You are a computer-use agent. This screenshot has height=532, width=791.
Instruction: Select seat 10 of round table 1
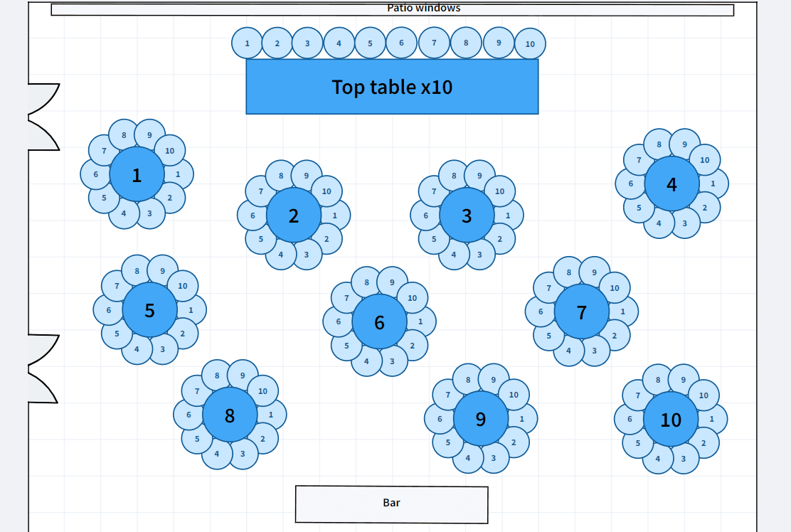click(x=170, y=150)
